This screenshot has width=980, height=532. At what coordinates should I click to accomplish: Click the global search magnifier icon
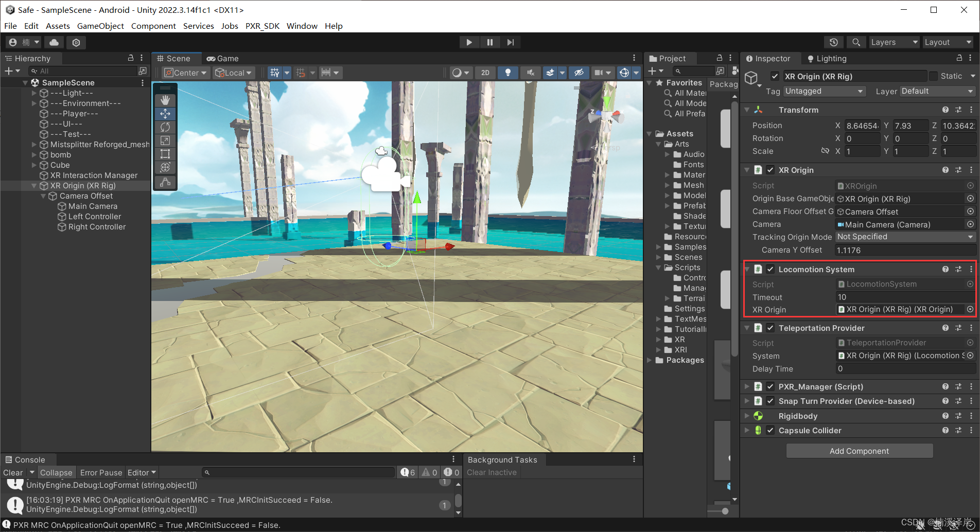pyautogui.click(x=856, y=42)
